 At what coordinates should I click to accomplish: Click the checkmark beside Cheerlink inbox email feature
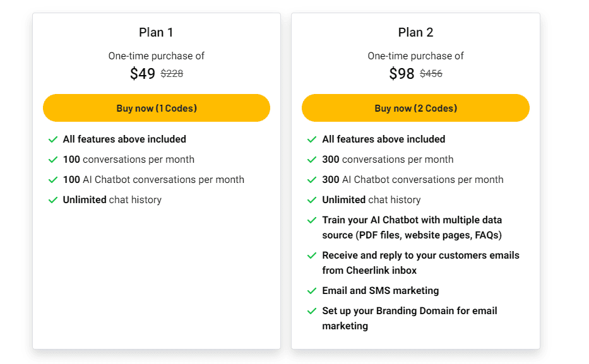312,255
